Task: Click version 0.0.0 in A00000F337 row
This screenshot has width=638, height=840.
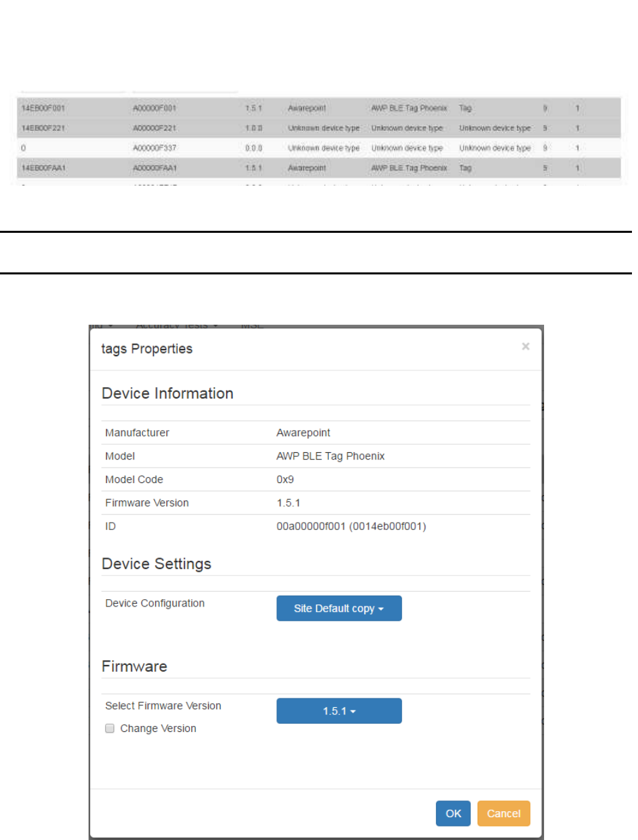Action: (x=254, y=148)
